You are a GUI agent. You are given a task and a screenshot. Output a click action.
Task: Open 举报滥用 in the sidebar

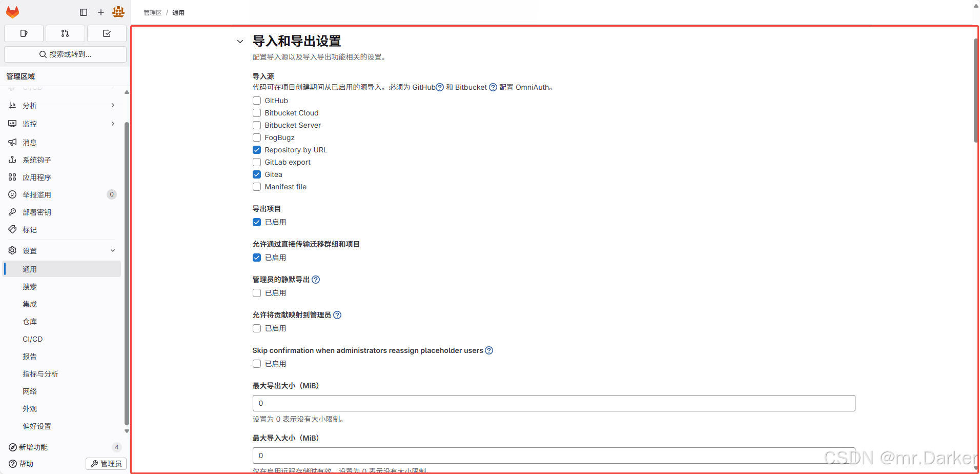coord(62,194)
